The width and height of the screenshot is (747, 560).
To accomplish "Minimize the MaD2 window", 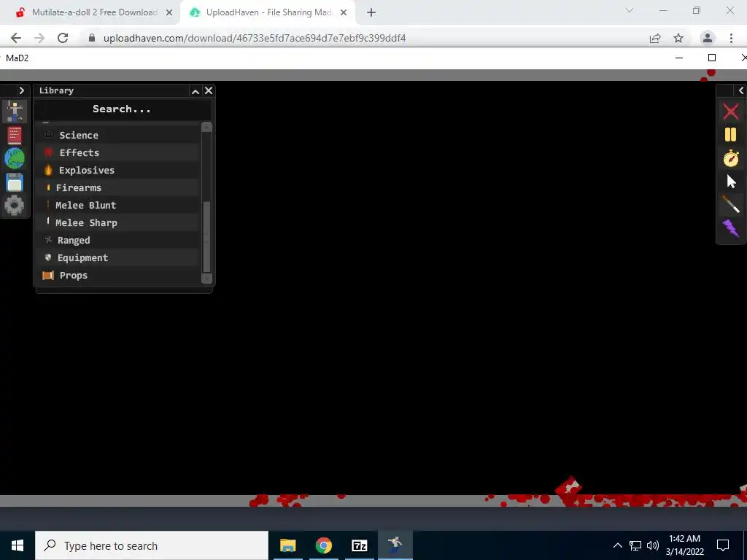I will (x=679, y=58).
